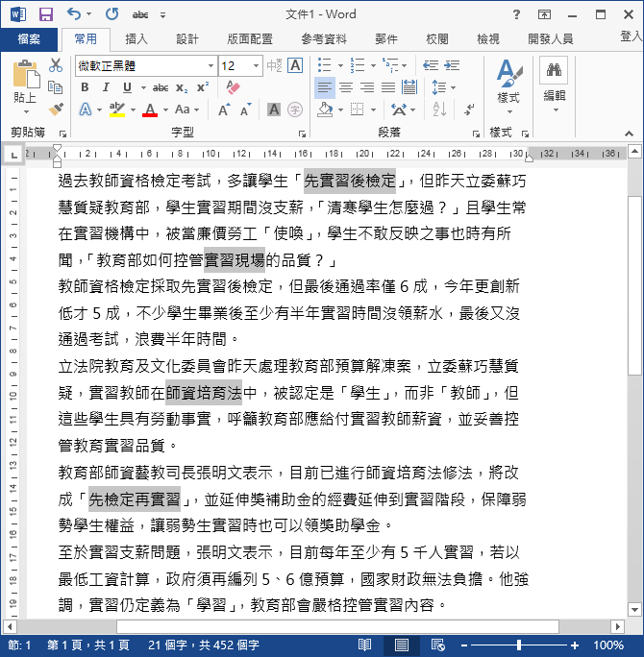Switch to the 插入 tab
The image size is (644, 657).
pos(136,39)
